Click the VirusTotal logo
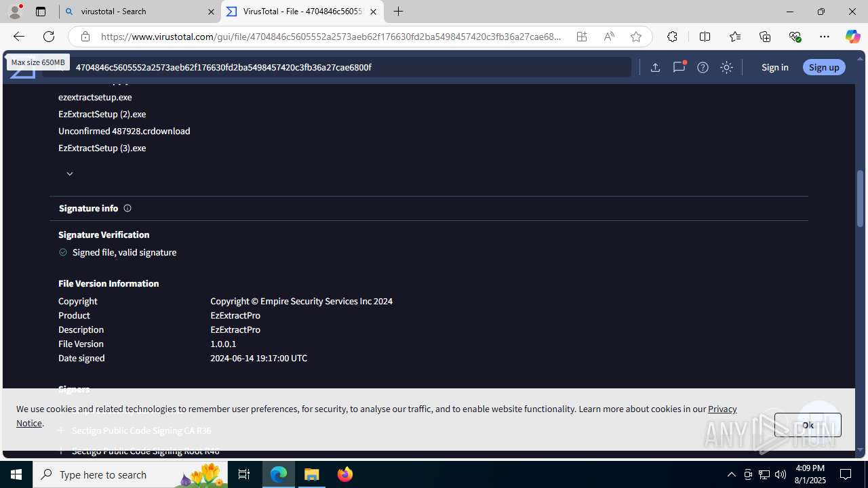The height and width of the screenshot is (488, 868). pos(22,69)
